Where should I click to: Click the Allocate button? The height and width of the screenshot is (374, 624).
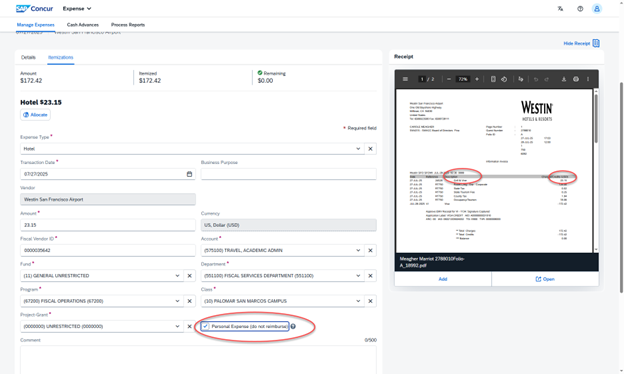[35, 115]
